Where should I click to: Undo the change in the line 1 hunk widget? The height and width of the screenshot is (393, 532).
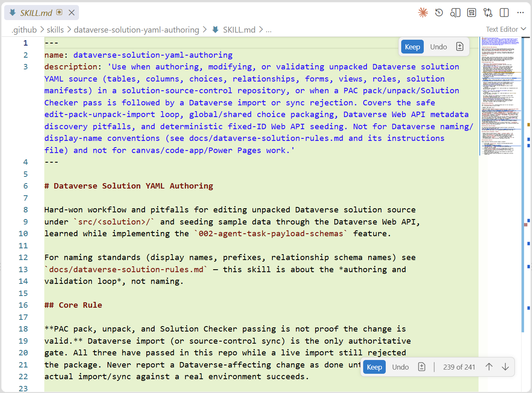click(x=438, y=47)
